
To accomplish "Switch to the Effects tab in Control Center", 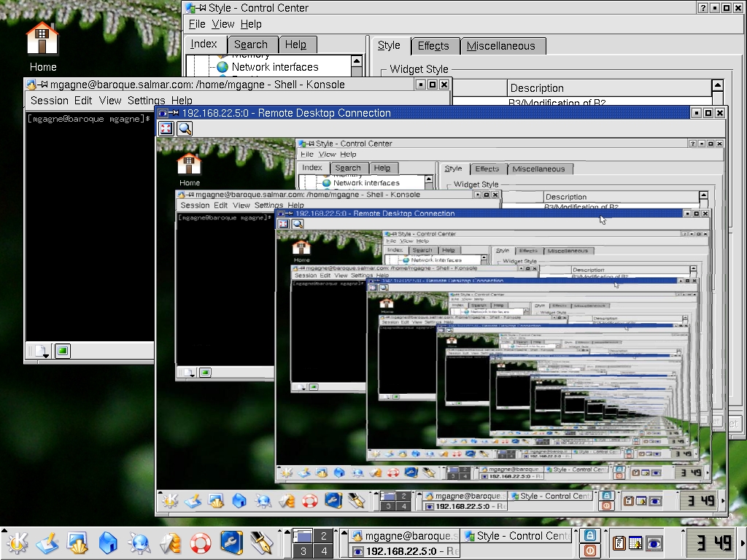I will tap(435, 46).
